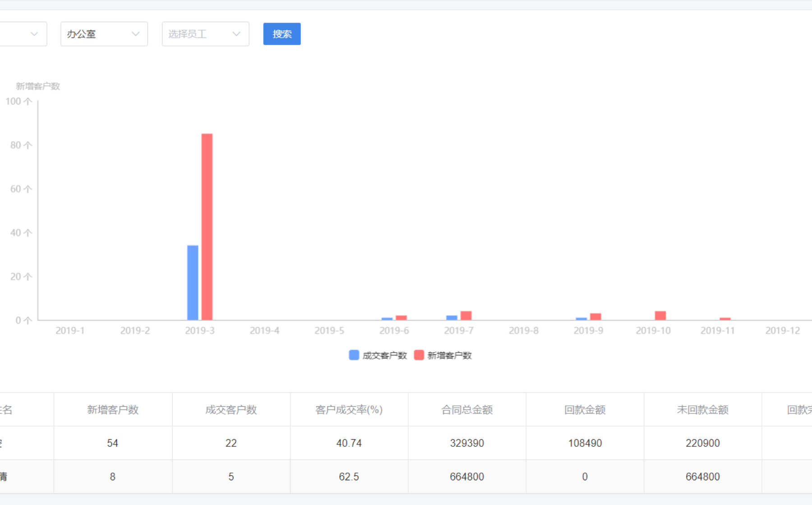Click the red bar for 2019-6
This screenshot has height=505, width=812.
pyautogui.click(x=401, y=318)
